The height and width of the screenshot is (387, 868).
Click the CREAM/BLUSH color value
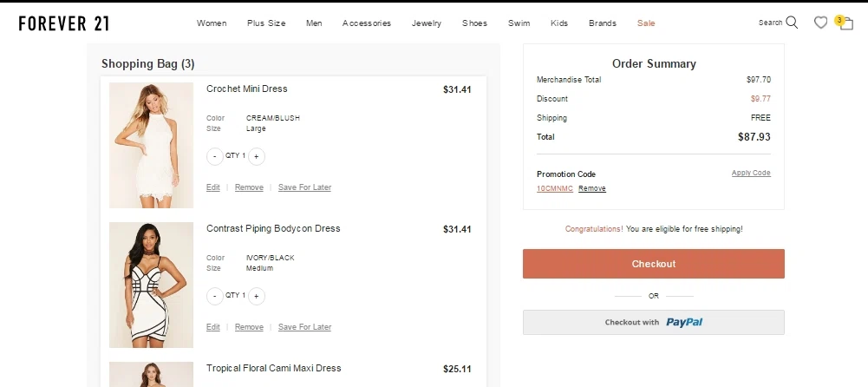[273, 118]
